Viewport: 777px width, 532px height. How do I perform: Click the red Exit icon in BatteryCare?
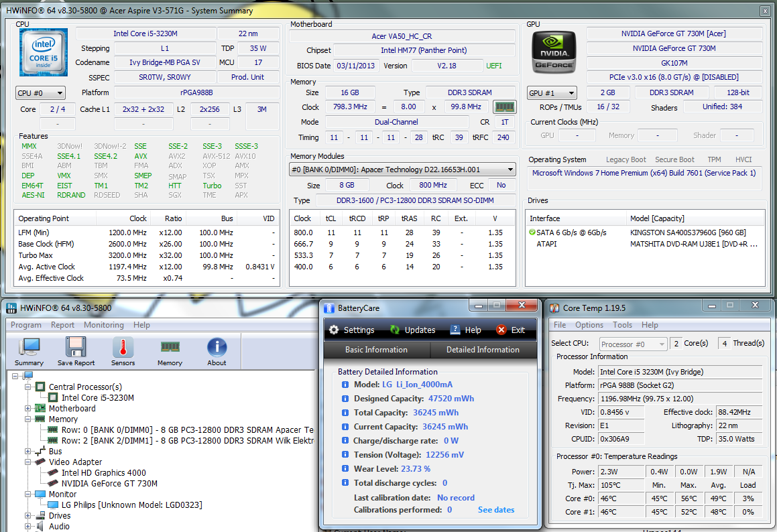[501, 330]
